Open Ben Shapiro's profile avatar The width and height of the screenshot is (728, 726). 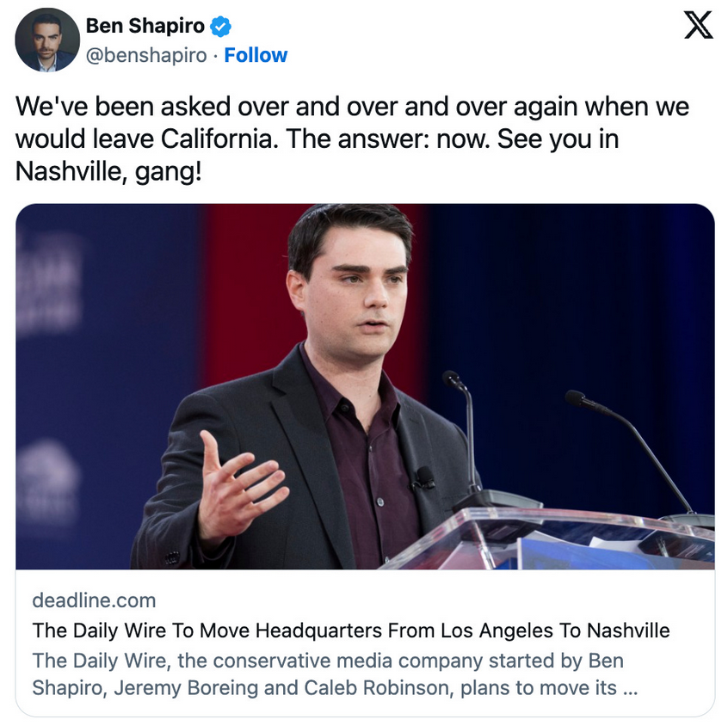click(x=46, y=40)
